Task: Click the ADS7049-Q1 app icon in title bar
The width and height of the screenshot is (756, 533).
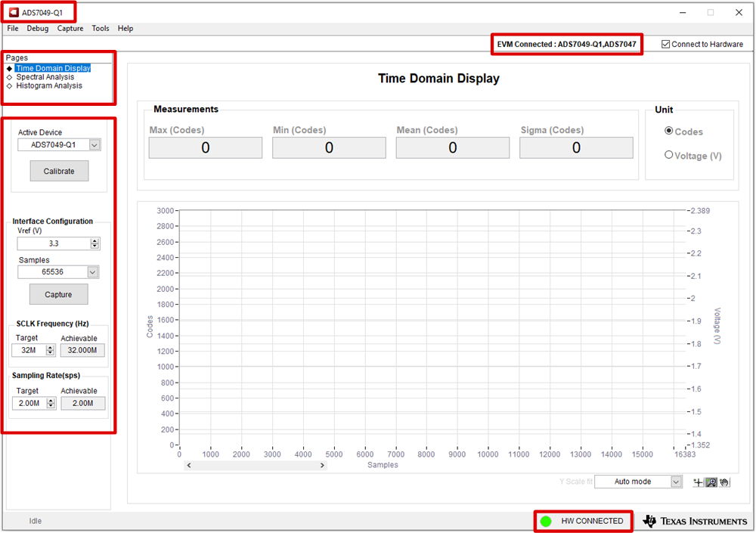Action: (x=14, y=13)
